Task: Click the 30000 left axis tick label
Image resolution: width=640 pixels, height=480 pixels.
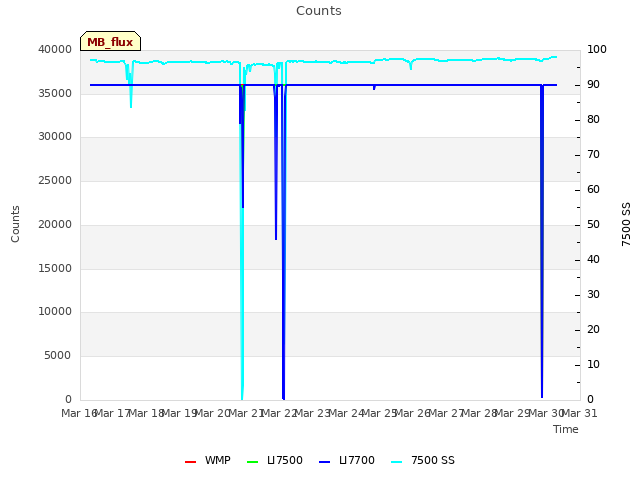Action: pyautogui.click(x=55, y=136)
